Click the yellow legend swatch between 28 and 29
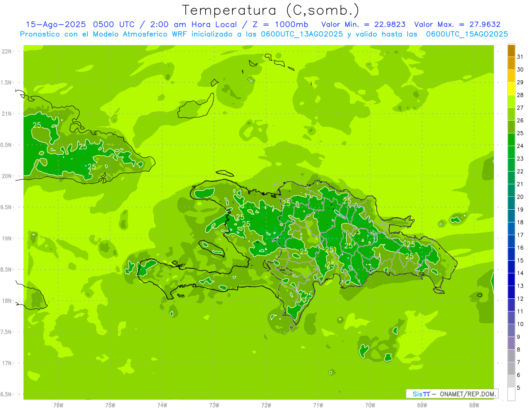 point(511,88)
